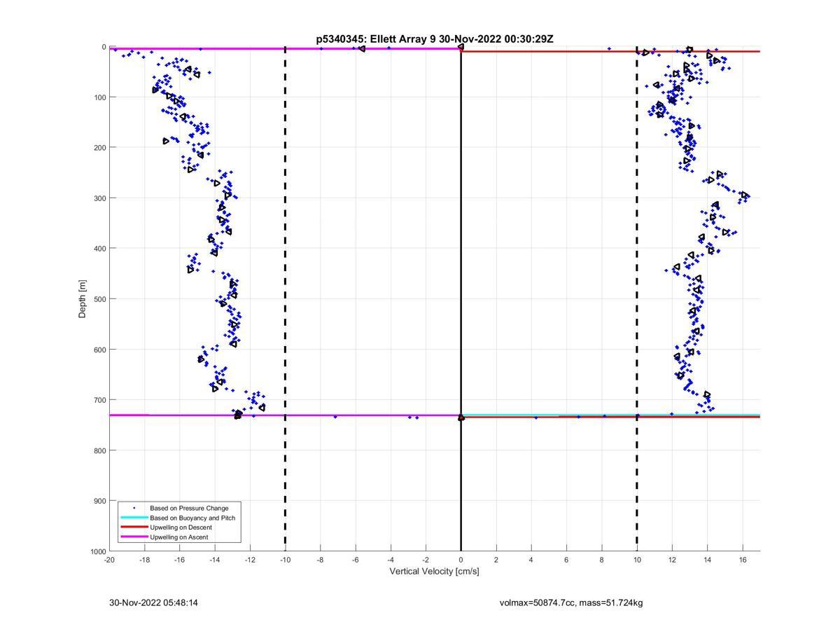Select the Depth [m] axis label
Screen dimensions: 840x620
83,298
